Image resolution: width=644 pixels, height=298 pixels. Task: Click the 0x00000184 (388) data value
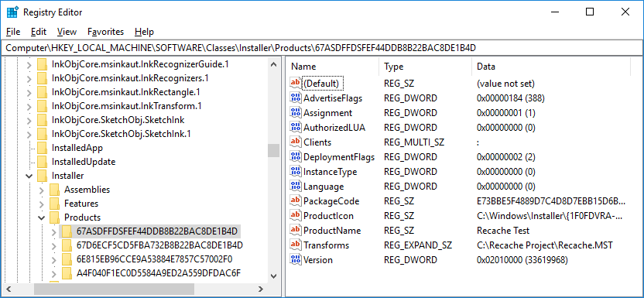[511, 98]
